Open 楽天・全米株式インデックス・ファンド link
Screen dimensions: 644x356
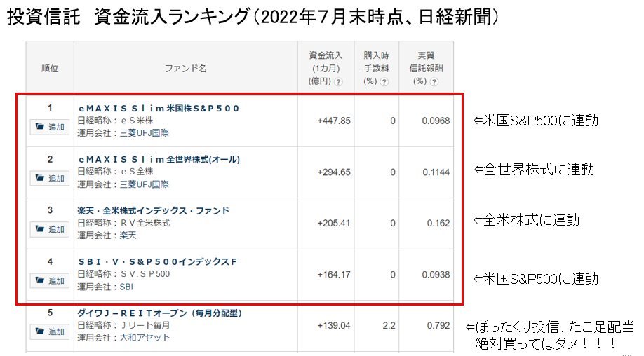(153, 210)
